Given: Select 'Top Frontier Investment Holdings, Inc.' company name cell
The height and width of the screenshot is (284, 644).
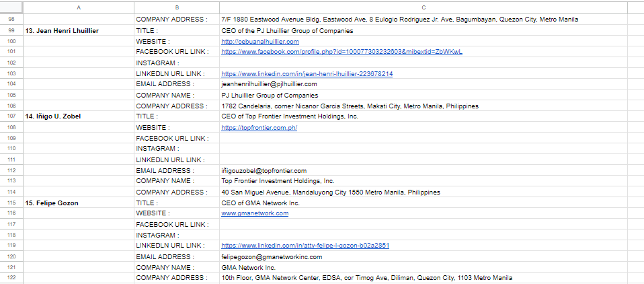Looking at the screenshot, I should pos(424,181).
